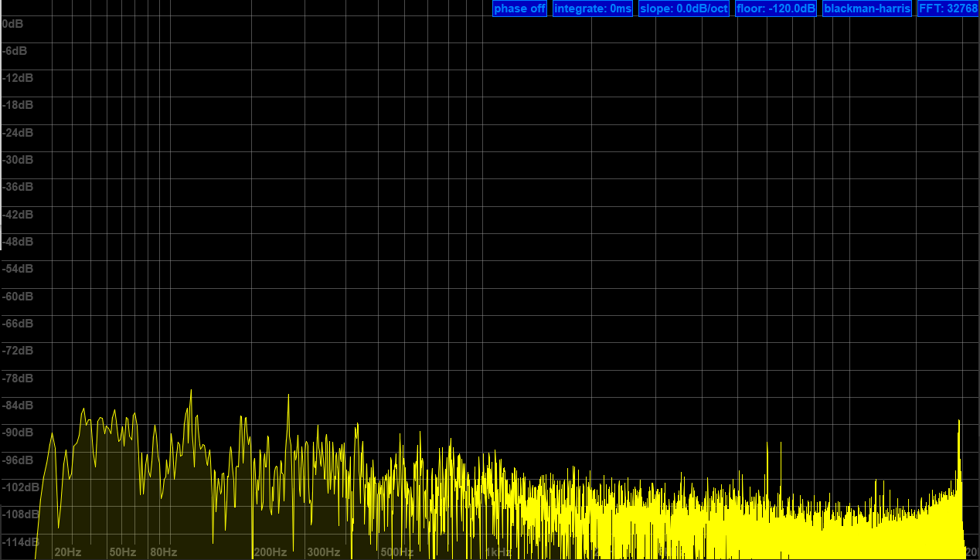Click the 50Hz frequency label
The height and width of the screenshot is (560, 980).
pos(122,552)
